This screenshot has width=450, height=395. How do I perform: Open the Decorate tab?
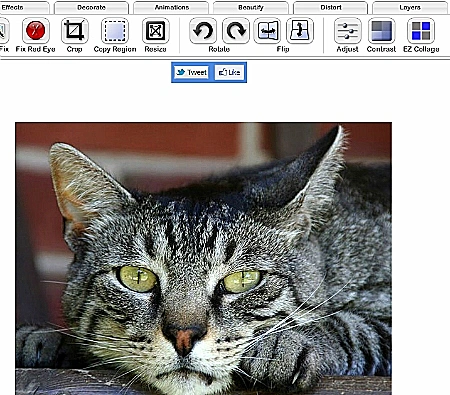tap(91, 8)
